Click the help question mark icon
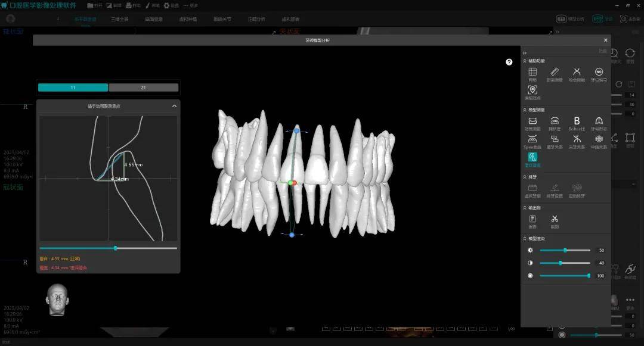This screenshot has height=346, width=644. (509, 62)
